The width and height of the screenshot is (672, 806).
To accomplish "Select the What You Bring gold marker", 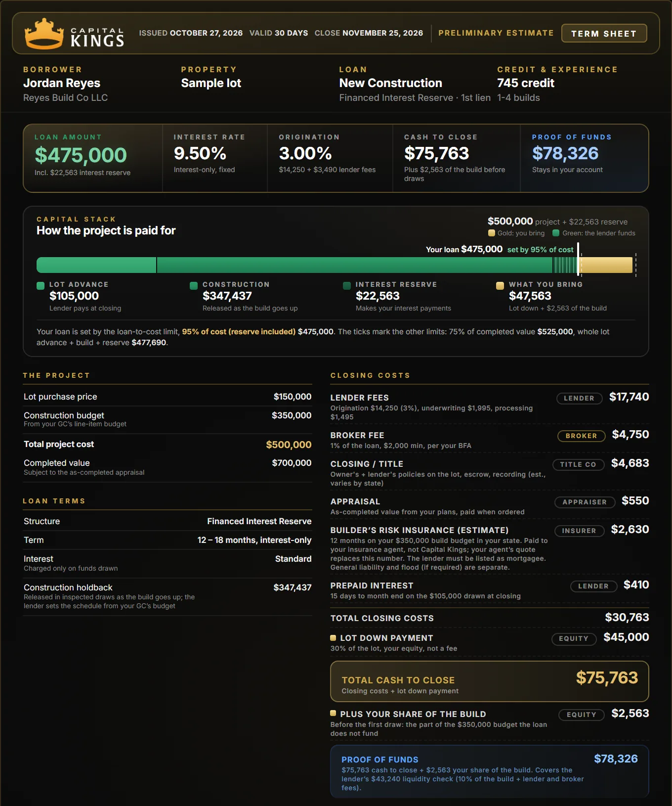I will (x=500, y=285).
